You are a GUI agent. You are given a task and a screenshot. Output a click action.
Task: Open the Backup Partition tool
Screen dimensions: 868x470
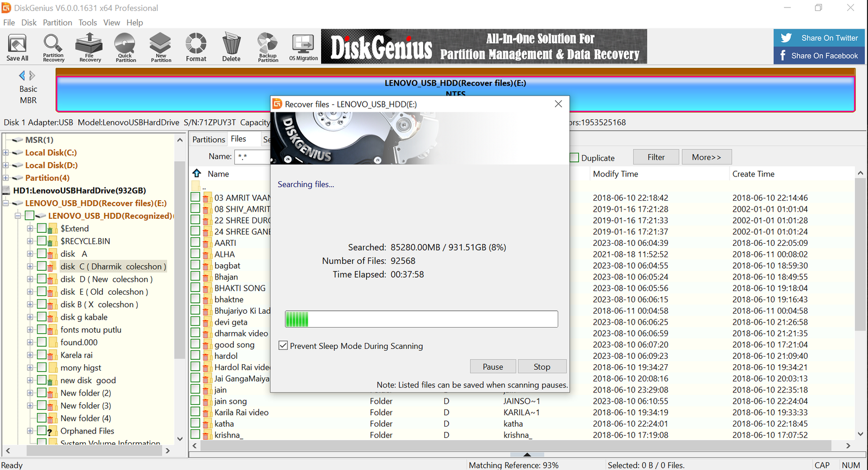tap(267, 47)
